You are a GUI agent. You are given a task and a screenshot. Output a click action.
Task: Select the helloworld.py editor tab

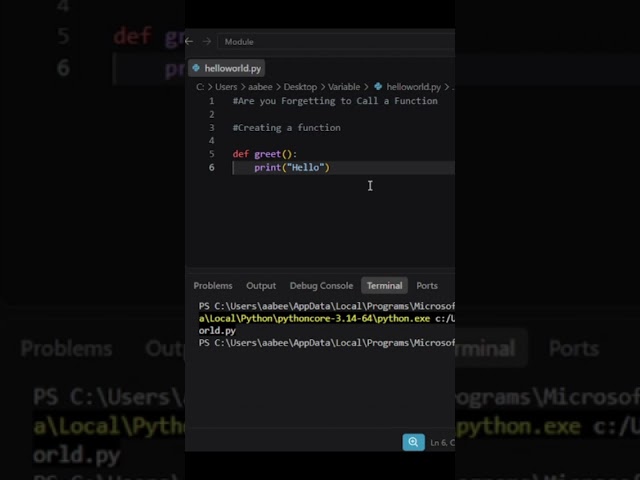point(227,68)
